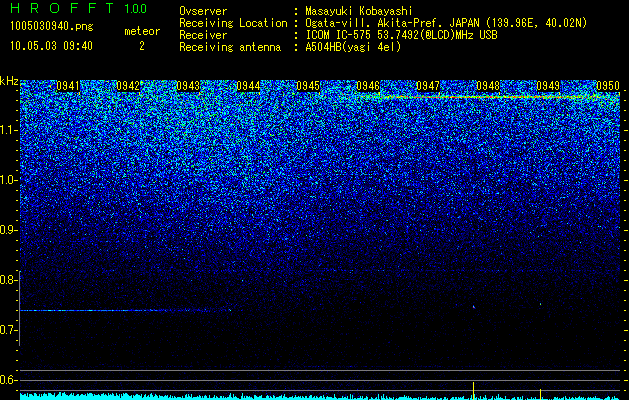This screenshot has height=400, width=629.
Task: Click the ICOM IC-575 53.7492 MHz USB text
Action: (401, 35)
